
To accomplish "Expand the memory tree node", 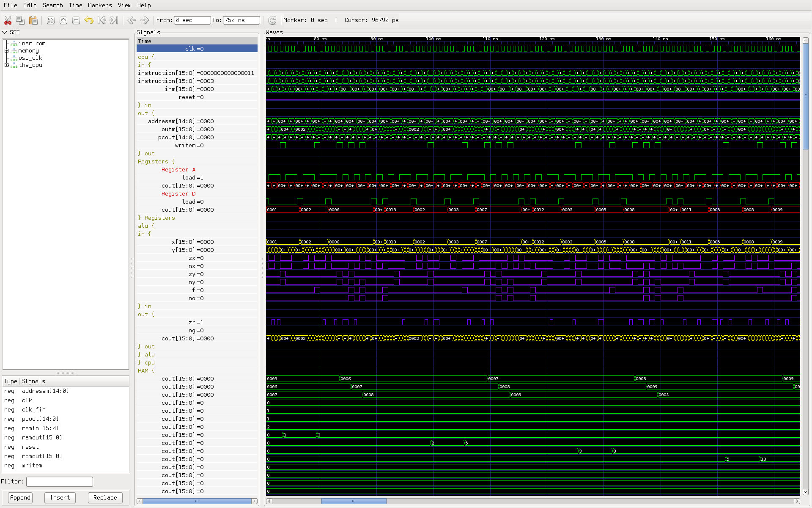I will [x=6, y=50].
